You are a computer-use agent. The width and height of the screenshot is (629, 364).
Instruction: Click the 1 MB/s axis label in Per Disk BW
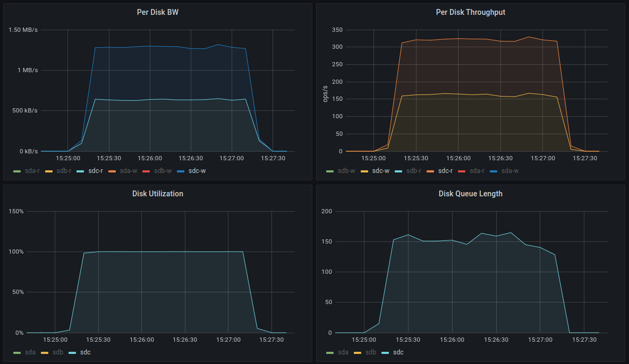pyautogui.click(x=28, y=70)
